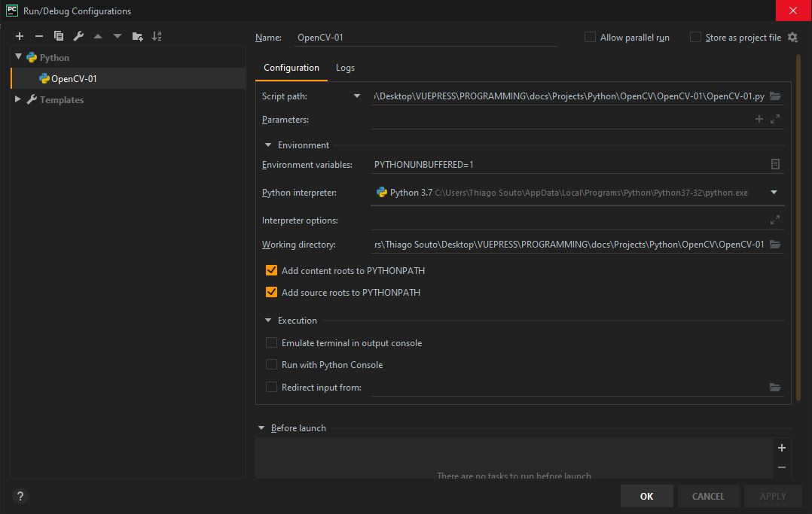Confirm with the OK button
Image resolution: width=812 pixels, height=514 pixels.
click(646, 496)
